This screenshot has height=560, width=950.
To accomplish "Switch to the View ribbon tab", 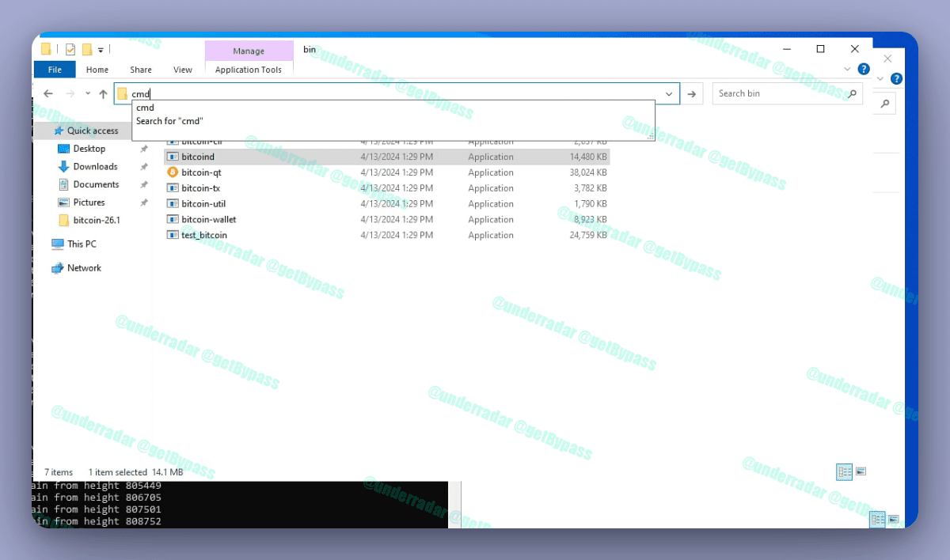I will tap(183, 70).
